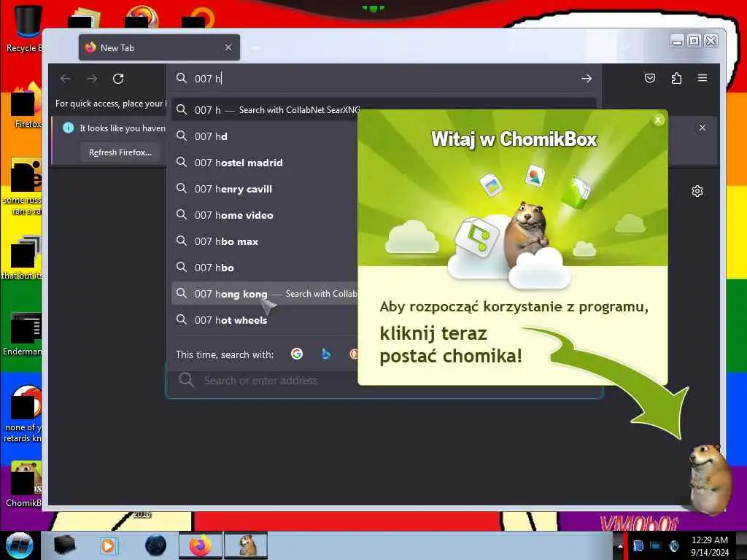Click the Firefox back arrow

click(x=66, y=79)
